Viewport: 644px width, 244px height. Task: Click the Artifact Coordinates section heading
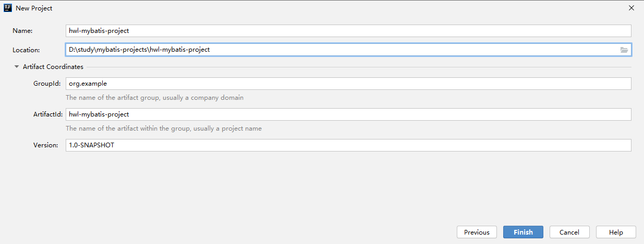(53, 67)
